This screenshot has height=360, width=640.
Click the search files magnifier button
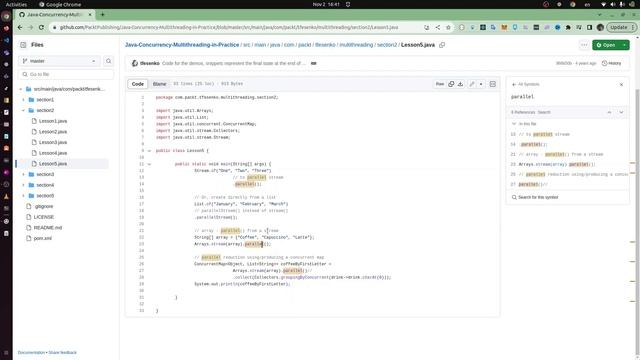coord(109,61)
